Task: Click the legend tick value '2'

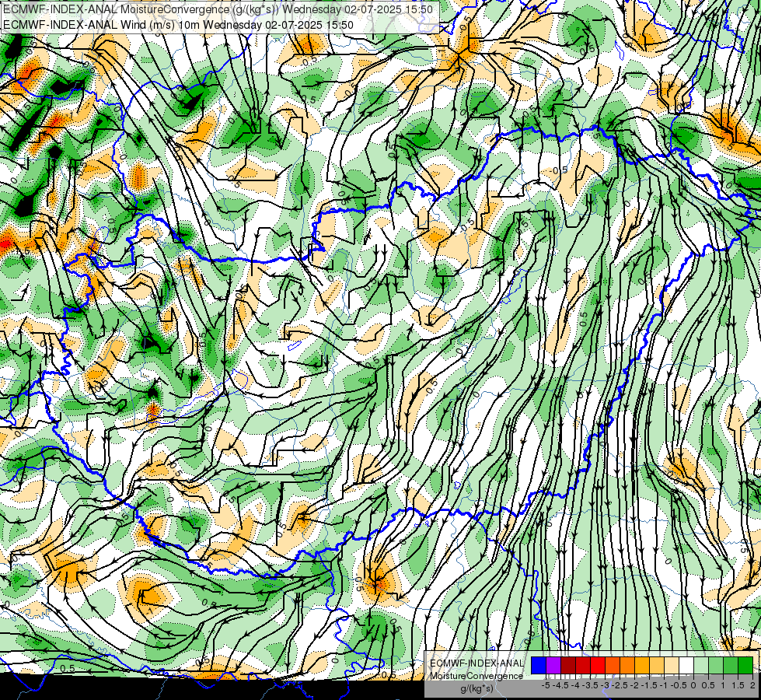Action: (x=752, y=685)
